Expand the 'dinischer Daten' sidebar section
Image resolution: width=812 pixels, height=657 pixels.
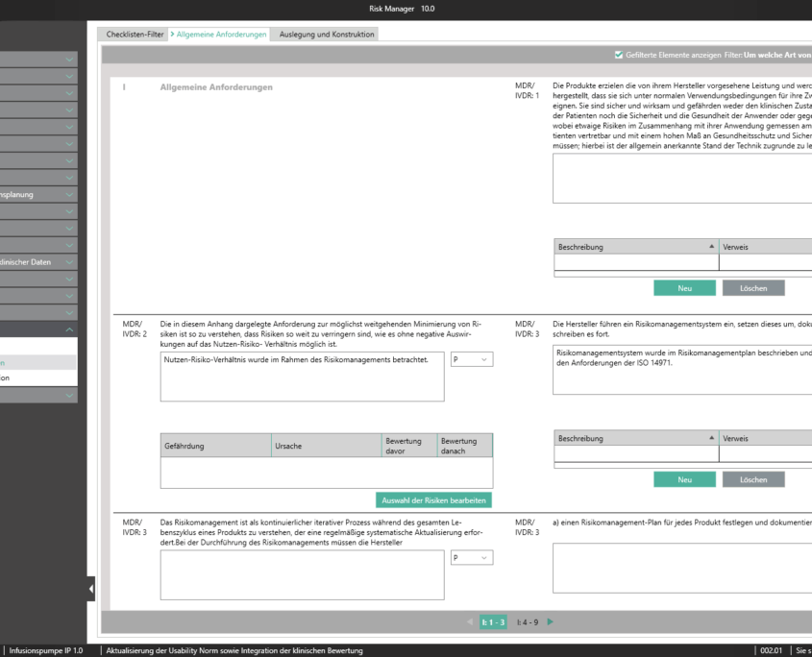(69, 261)
